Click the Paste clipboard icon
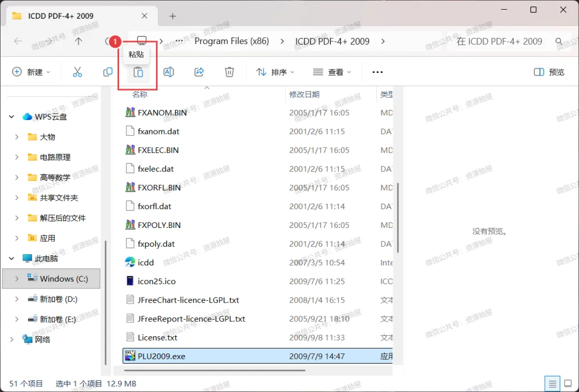This screenshot has height=392, width=579. coord(138,72)
